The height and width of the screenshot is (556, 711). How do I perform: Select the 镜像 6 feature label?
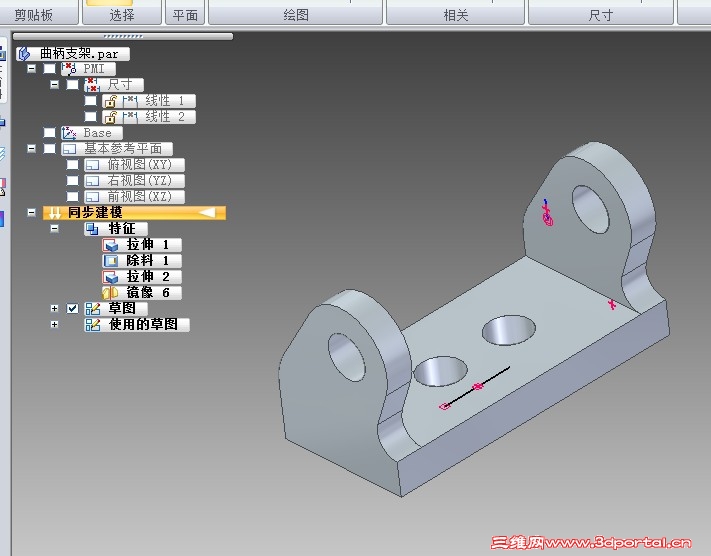tap(148, 293)
